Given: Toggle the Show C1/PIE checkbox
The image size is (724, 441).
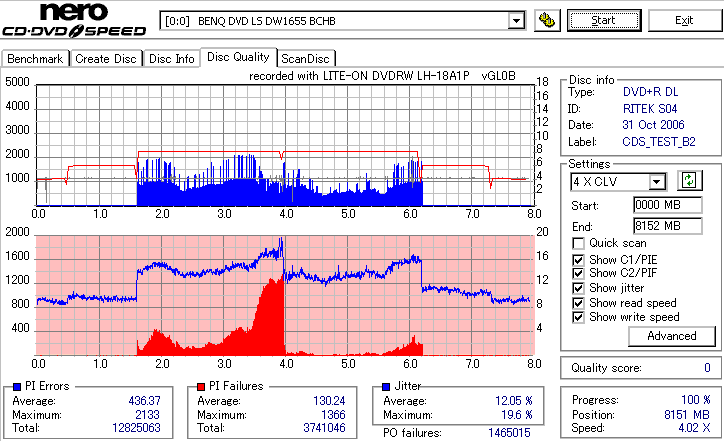Looking at the screenshot, I should click(x=578, y=260).
